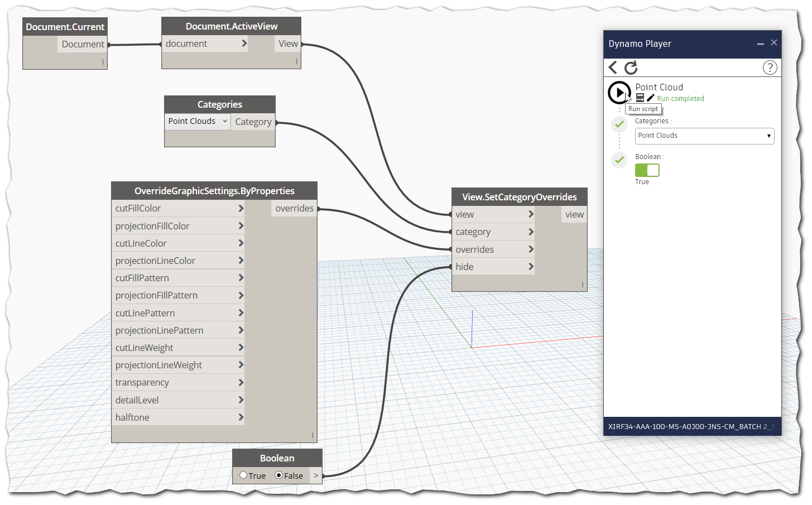
Task: Click the cutFillColor input port
Action: (179, 208)
